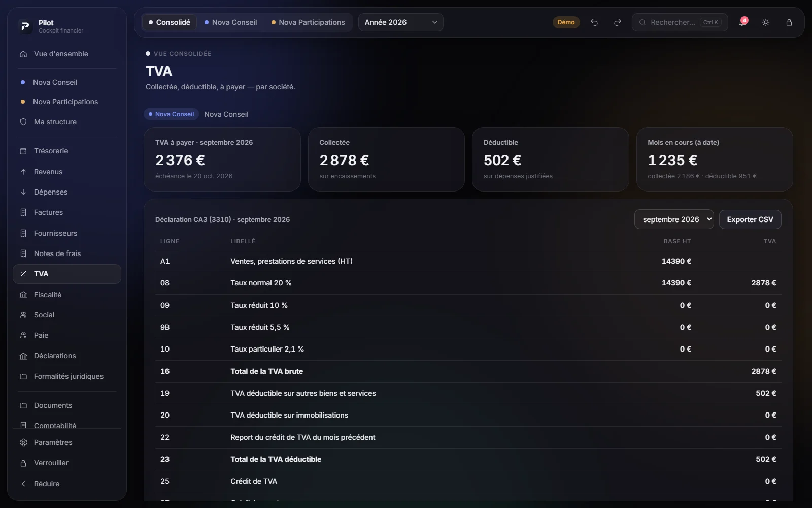Screen dimensions: 812x508
Task: Click people icon beside Social
Action: (23, 315)
